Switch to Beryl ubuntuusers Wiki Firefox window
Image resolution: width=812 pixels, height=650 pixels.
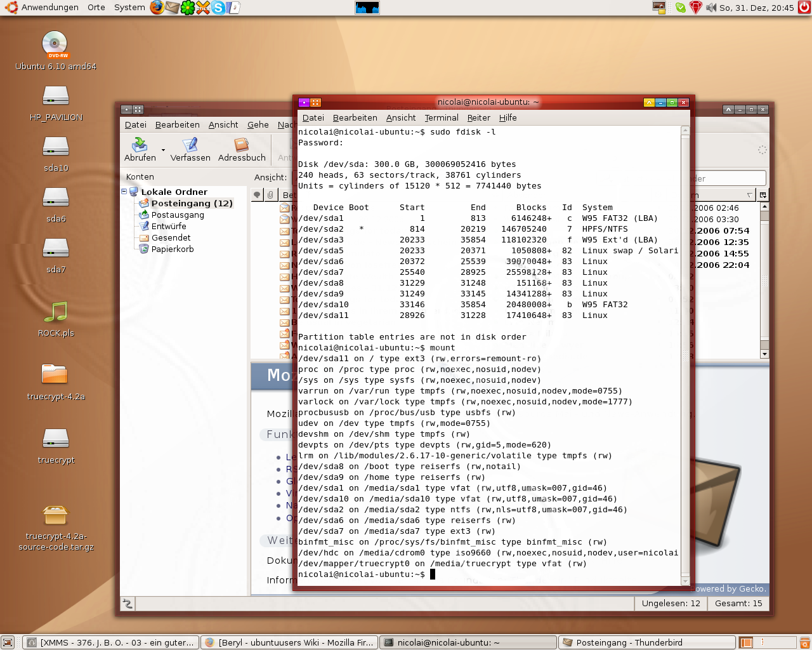coord(289,642)
